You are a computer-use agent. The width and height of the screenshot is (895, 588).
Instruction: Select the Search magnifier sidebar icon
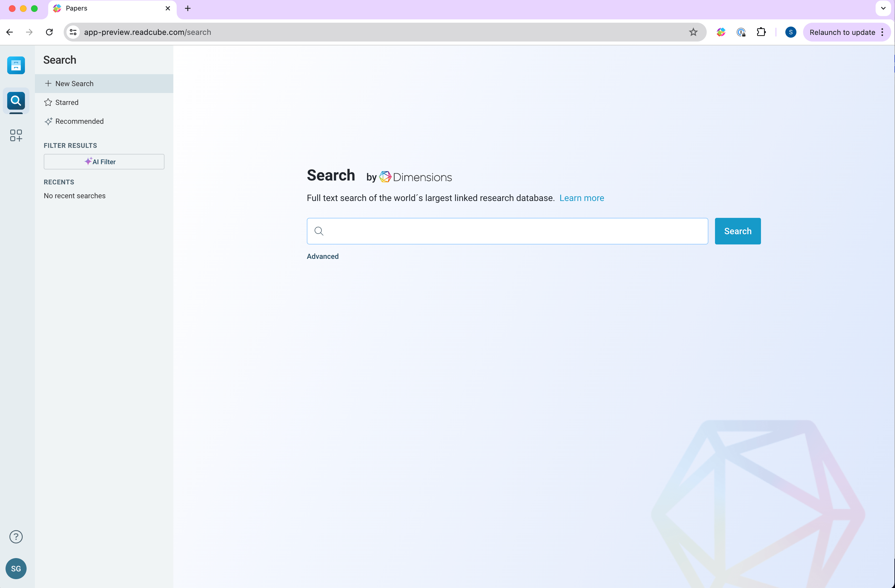[16, 101]
